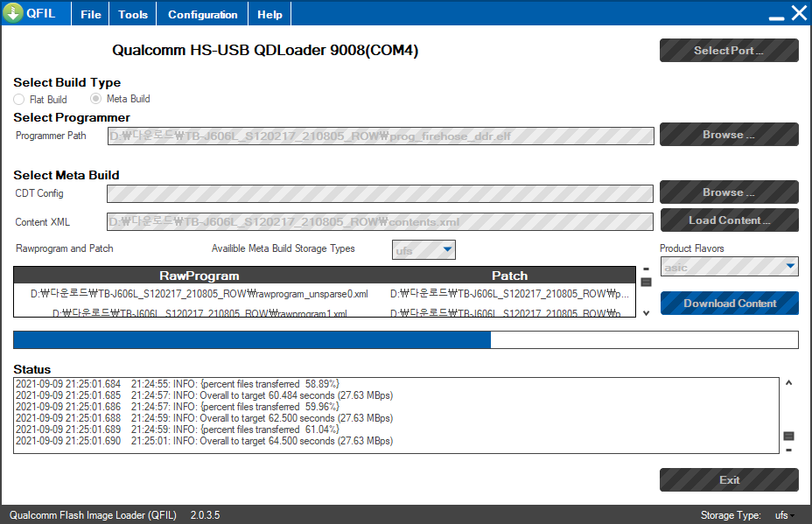Open the Product Flavors asic dropdown
This screenshot has height=524, width=812.
[x=729, y=267]
